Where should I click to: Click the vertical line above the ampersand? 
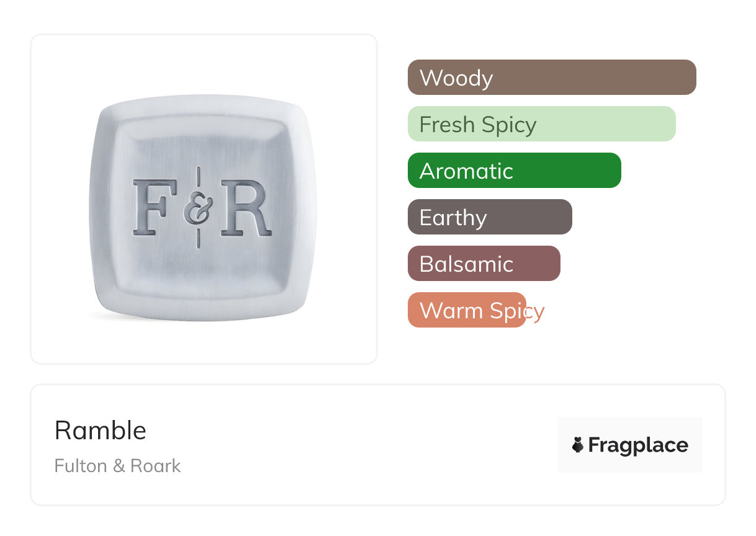click(198, 177)
